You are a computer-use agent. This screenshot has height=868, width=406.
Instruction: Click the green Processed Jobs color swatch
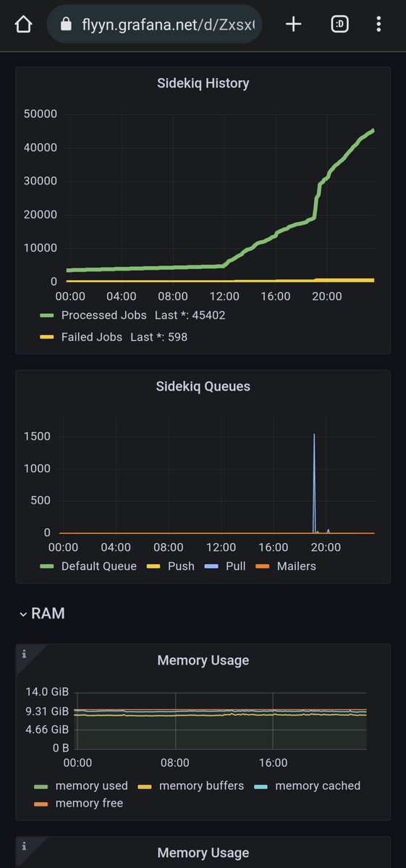click(x=47, y=315)
